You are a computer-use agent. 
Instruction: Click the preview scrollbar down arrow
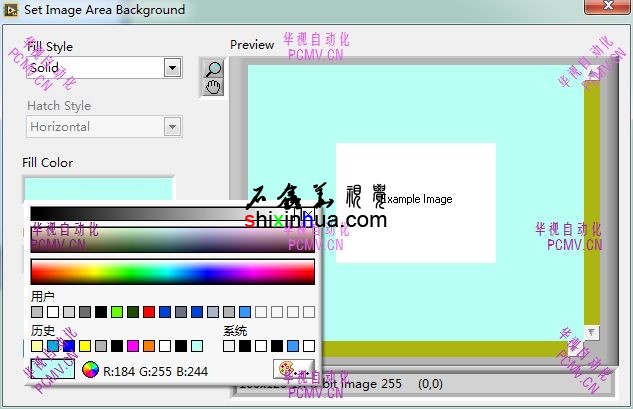coord(591,332)
